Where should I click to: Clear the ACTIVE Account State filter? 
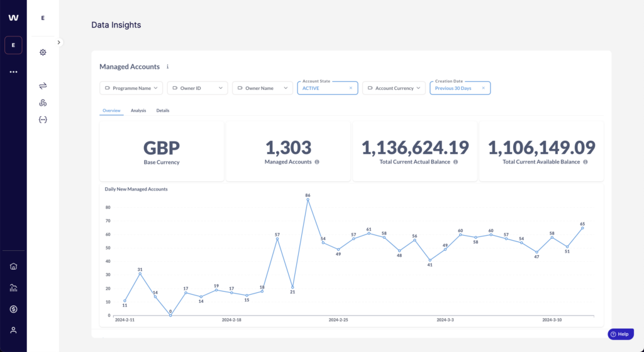351,89
